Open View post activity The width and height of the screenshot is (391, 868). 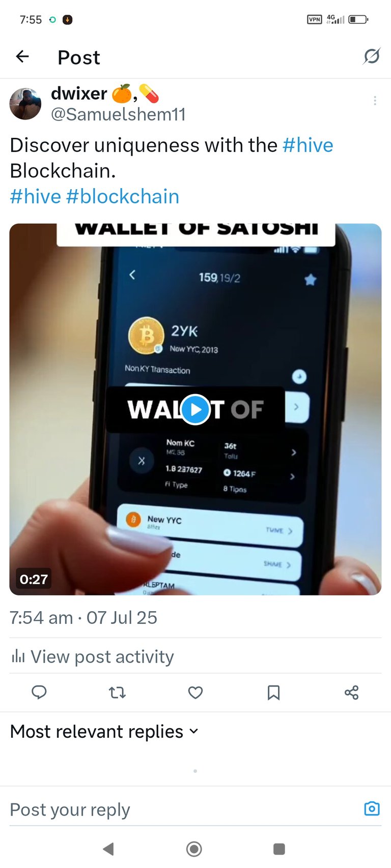(x=93, y=656)
